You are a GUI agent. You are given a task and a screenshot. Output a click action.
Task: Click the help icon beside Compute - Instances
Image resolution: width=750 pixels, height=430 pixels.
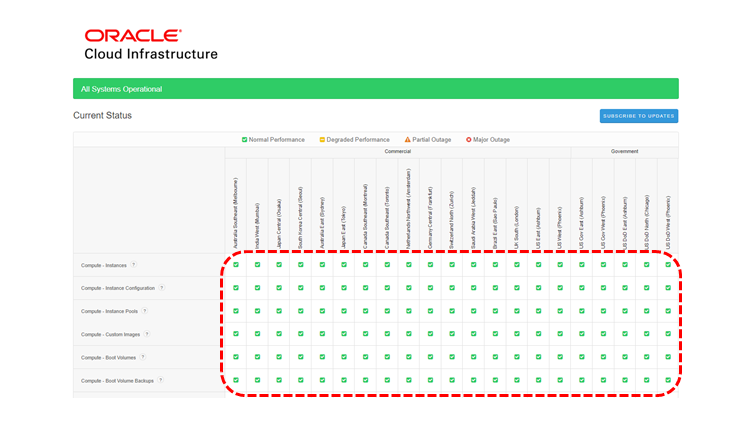click(x=134, y=265)
